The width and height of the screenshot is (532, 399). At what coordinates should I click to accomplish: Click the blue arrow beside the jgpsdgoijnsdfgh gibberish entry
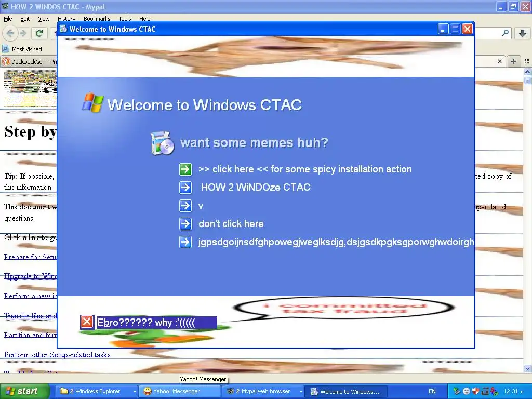point(185,242)
